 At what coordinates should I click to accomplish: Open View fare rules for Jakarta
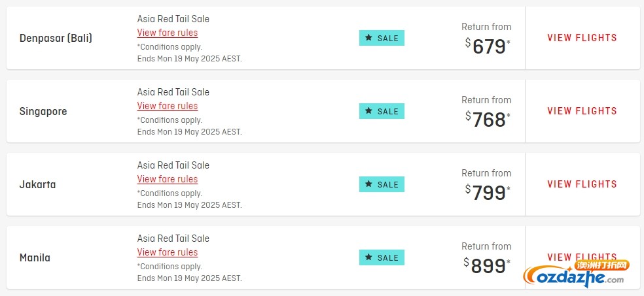[167, 179]
